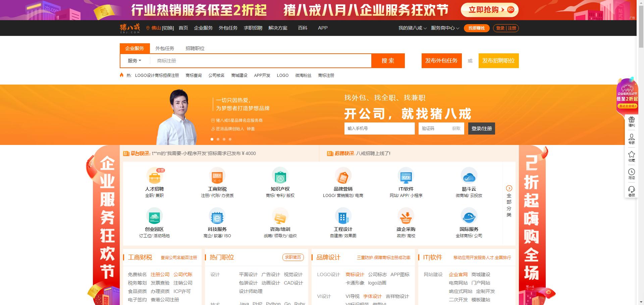Open the 工程设计 building icon

pos(343,216)
